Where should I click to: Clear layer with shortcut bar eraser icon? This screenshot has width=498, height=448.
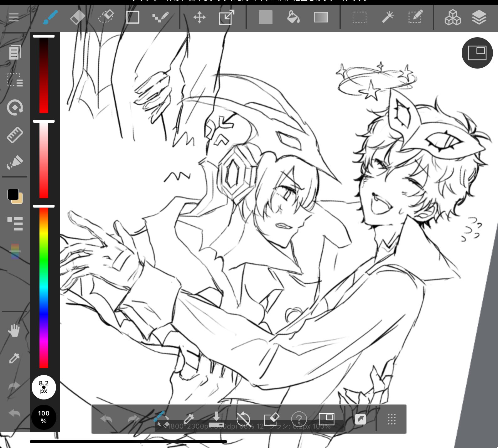pyautogui.click(x=271, y=419)
